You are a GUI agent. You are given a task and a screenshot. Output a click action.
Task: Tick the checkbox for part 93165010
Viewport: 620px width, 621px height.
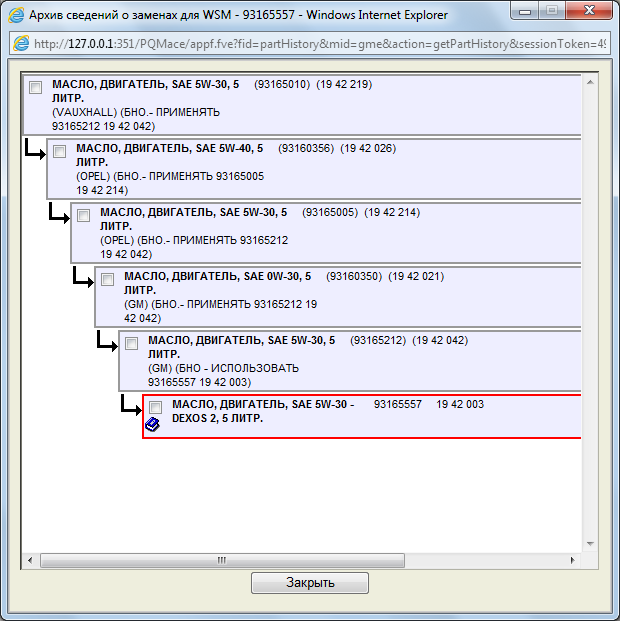[36, 87]
